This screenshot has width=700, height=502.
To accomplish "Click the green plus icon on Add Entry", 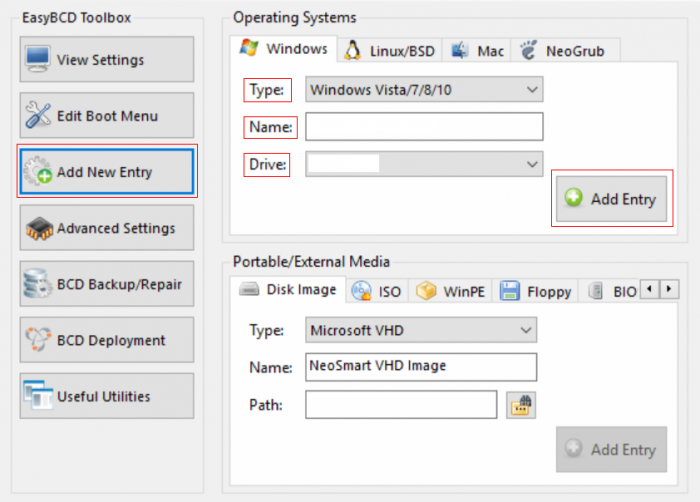I will [x=574, y=197].
